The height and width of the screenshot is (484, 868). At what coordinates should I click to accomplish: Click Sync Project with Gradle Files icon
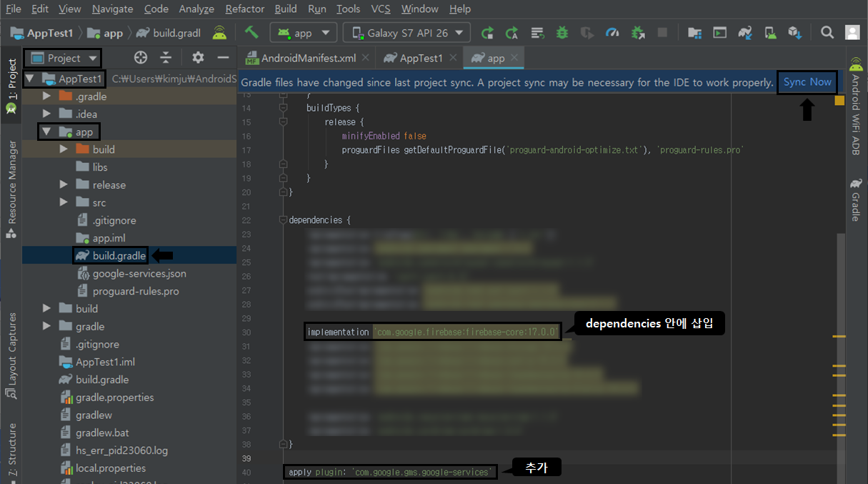746,33
